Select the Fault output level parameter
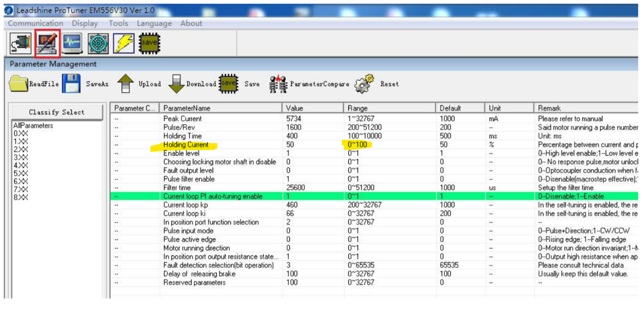Screen dimensions: 644x311 pyautogui.click(x=189, y=171)
